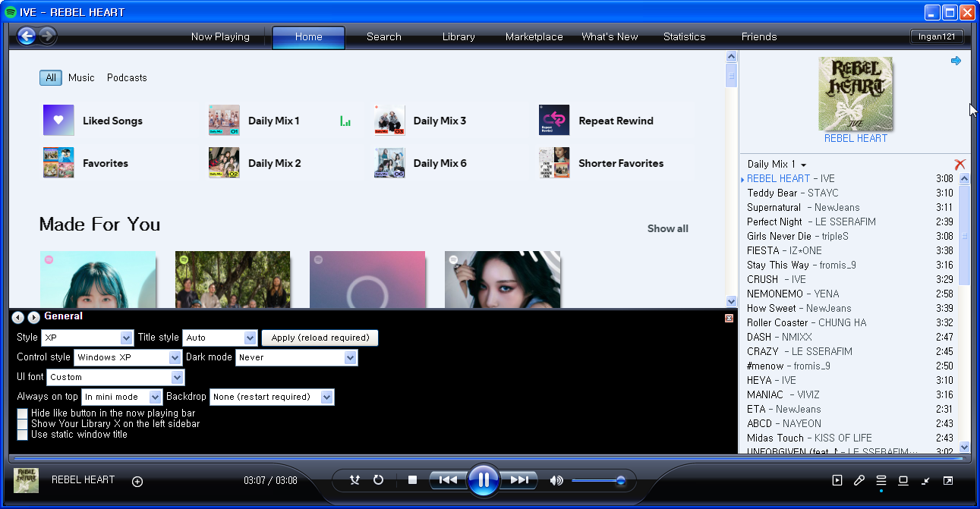980x509 pixels.
Task: Click the blue arrow above the album art
Action: (956, 61)
